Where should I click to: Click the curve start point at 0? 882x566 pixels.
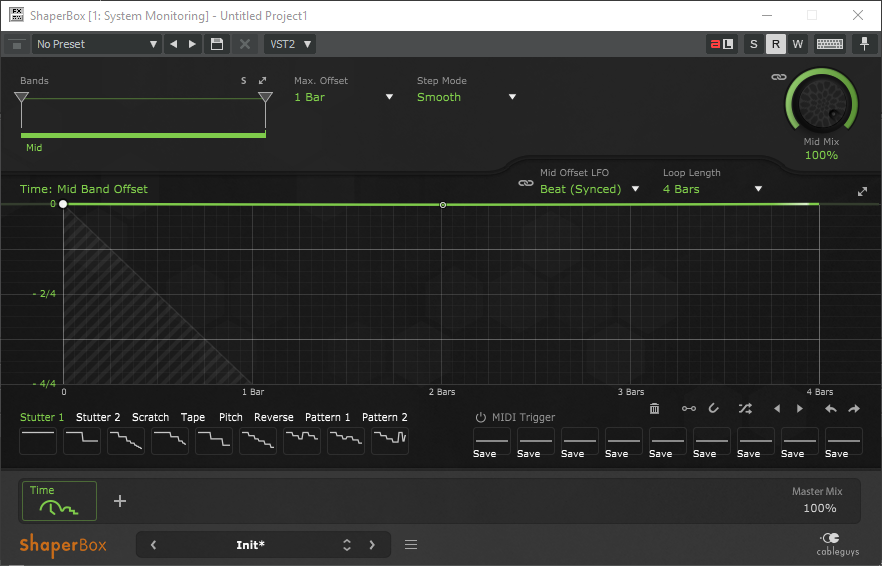tap(63, 204)
